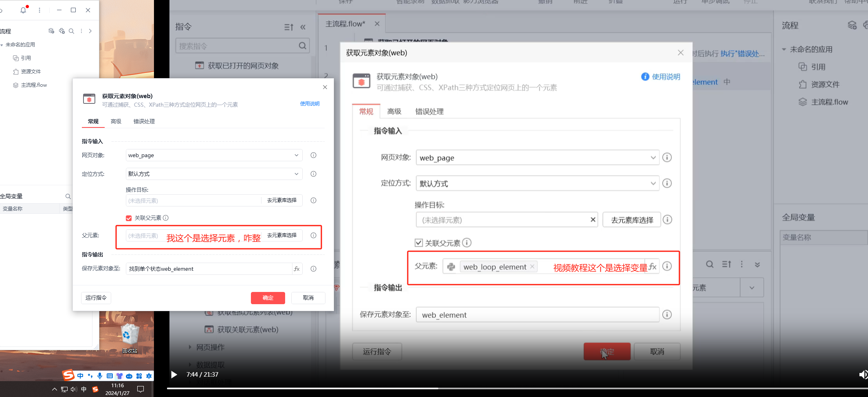Click the search icon in the 流程 panel

click(x=71, y=31)
